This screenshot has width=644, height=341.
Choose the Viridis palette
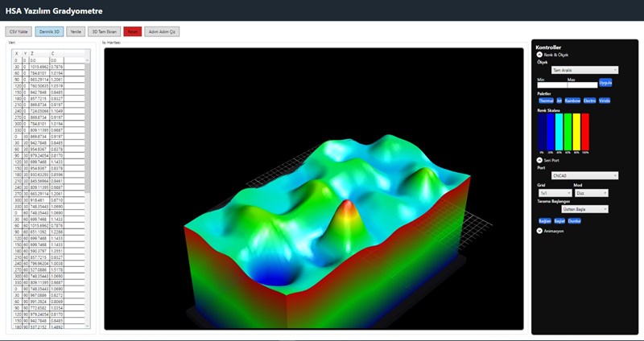click(605, 101)
